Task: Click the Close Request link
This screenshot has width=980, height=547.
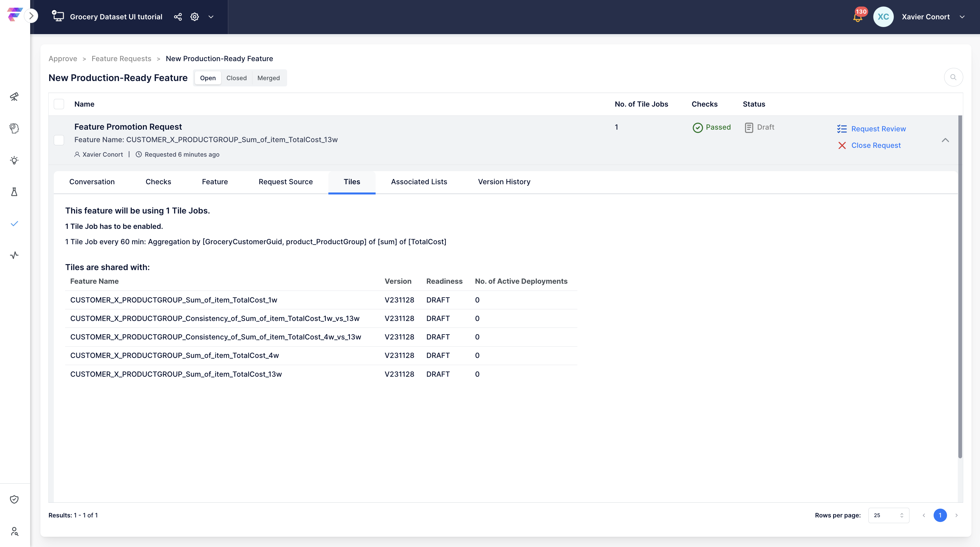Action: [x=876, y=146]
